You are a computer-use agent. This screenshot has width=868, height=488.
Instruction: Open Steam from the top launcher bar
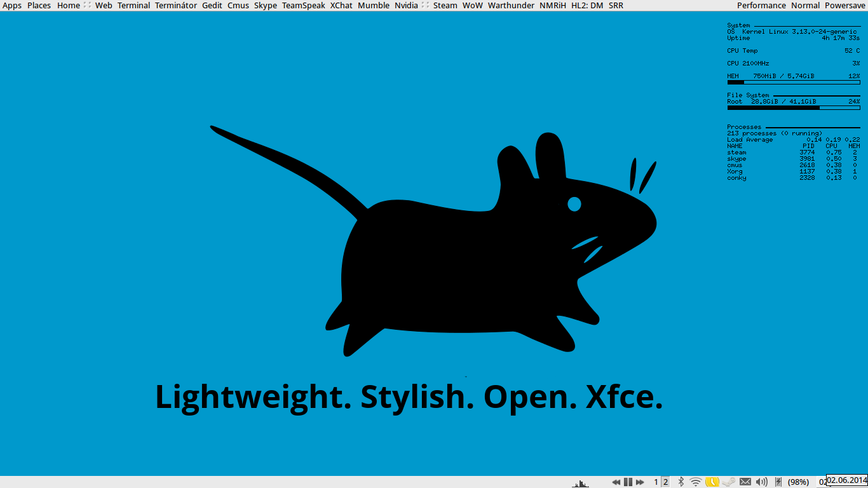pyautogui.click(x=445, y=5)
